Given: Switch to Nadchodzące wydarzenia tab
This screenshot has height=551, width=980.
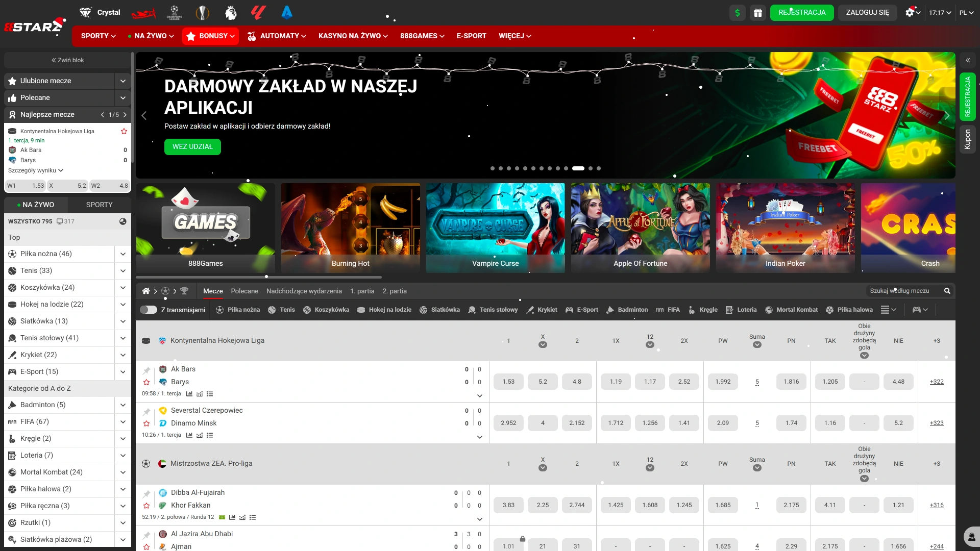Looking at the screenshot, I should point(304,291).
